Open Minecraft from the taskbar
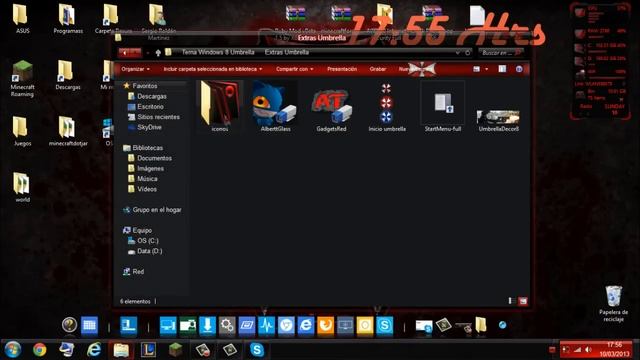 176,350
